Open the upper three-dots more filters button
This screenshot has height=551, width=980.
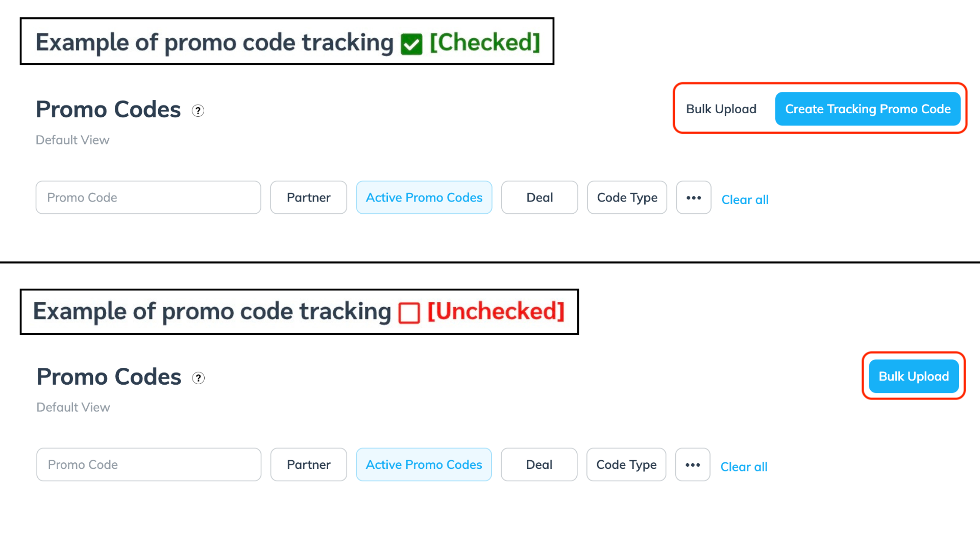coord(694,197)
